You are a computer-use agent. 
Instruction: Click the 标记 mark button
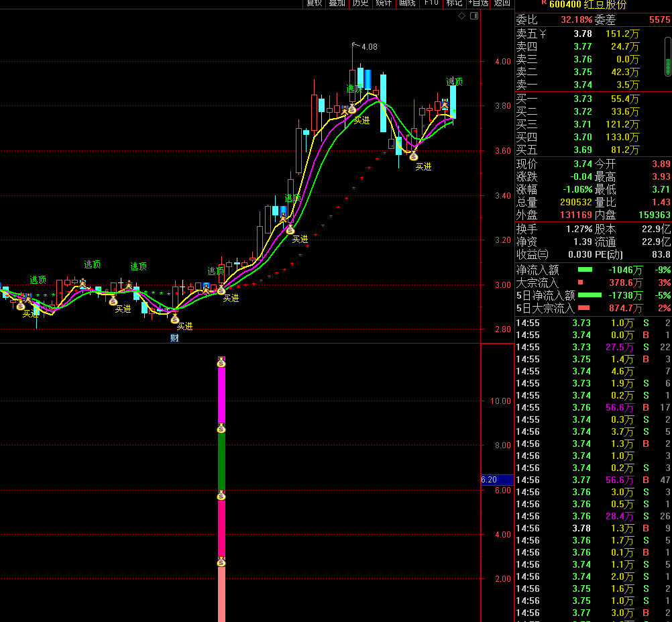(x=454, y=3)
